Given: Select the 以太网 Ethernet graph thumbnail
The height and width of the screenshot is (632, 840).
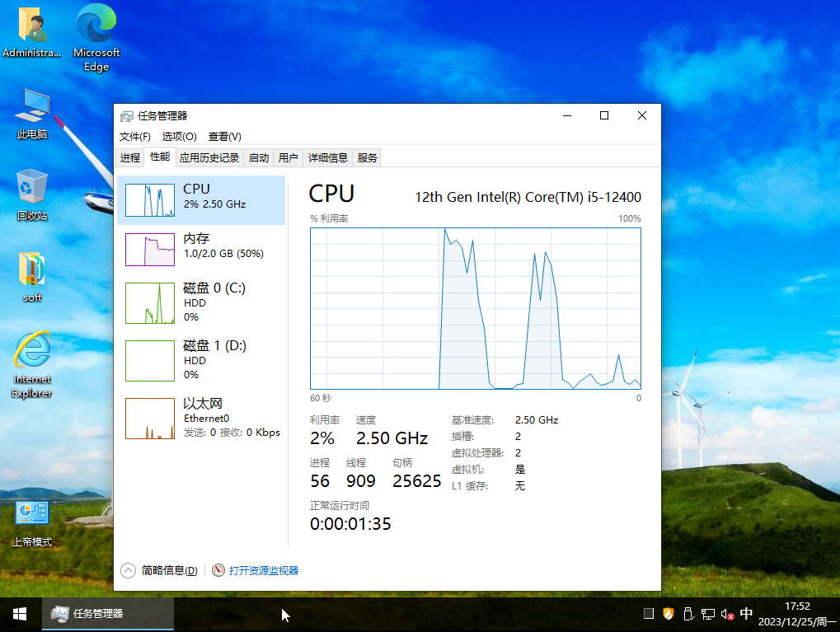Looking at the screenshot, I should tap(150, 419).
